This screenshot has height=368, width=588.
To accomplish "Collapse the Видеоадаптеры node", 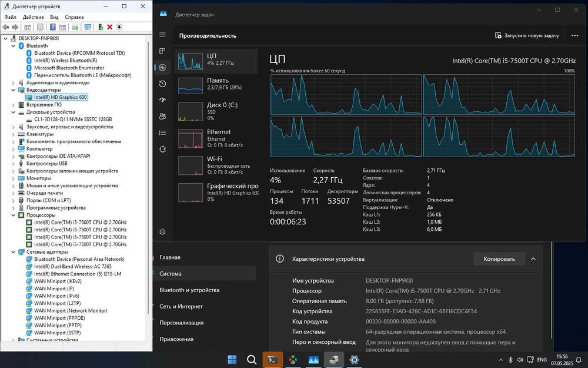I will (x=14, y=90).
